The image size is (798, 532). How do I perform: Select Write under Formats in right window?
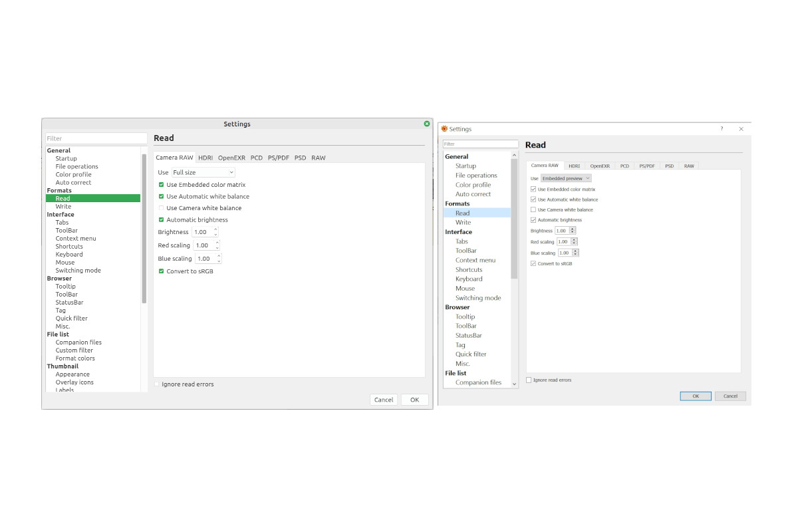tap(463, 222)
